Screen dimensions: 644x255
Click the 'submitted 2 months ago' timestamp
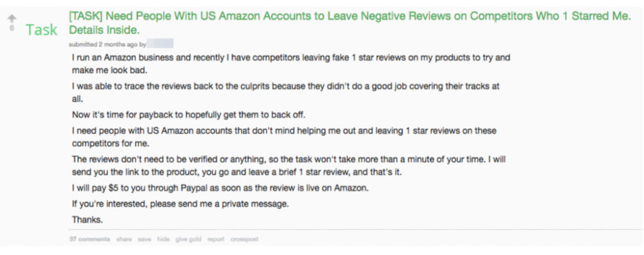point(103,44)
